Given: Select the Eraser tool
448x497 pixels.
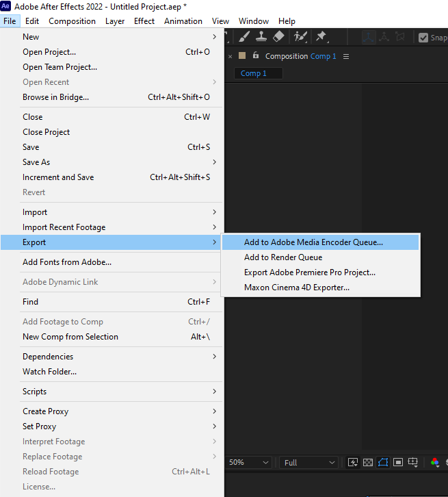Looking at the screenshot, I should (278, 37).
